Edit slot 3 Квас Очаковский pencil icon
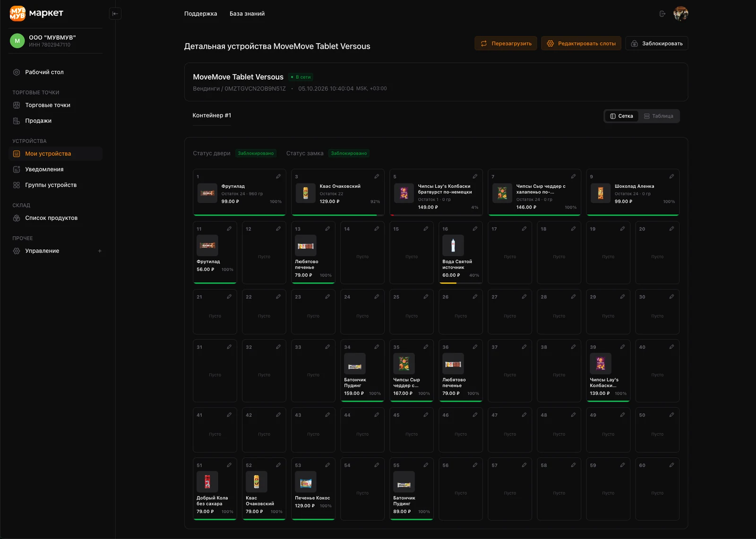 tap(377, 176)
